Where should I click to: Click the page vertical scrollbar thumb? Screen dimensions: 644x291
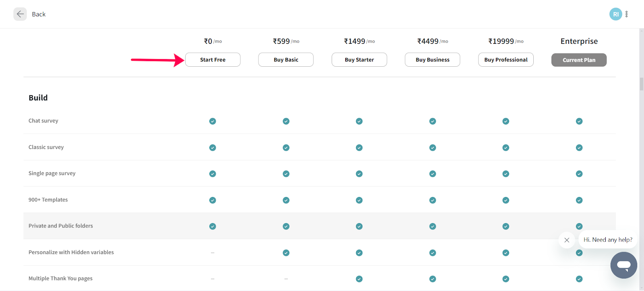642,84
